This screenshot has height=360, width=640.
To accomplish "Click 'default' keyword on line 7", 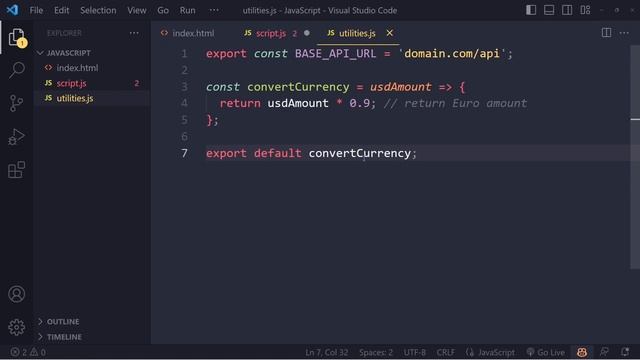I will [277, 153].
